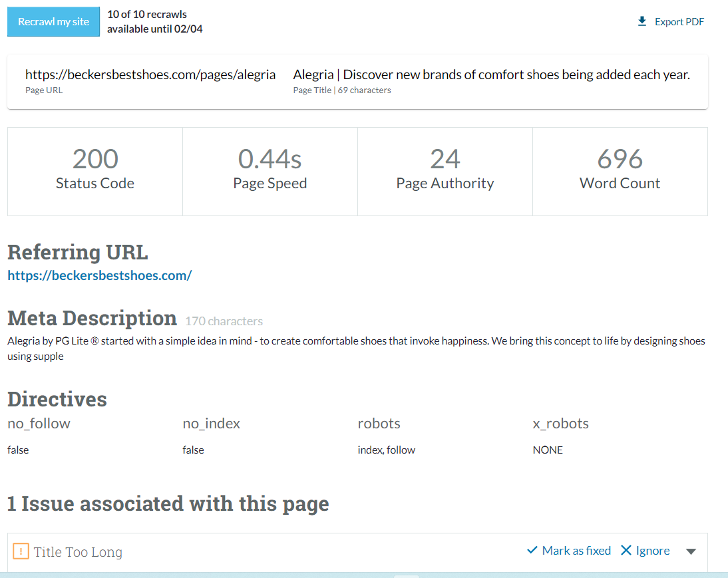Open the beckersbestshoes.com referring URL link
This screenshot has height=578, width=728.
(100, 275)
